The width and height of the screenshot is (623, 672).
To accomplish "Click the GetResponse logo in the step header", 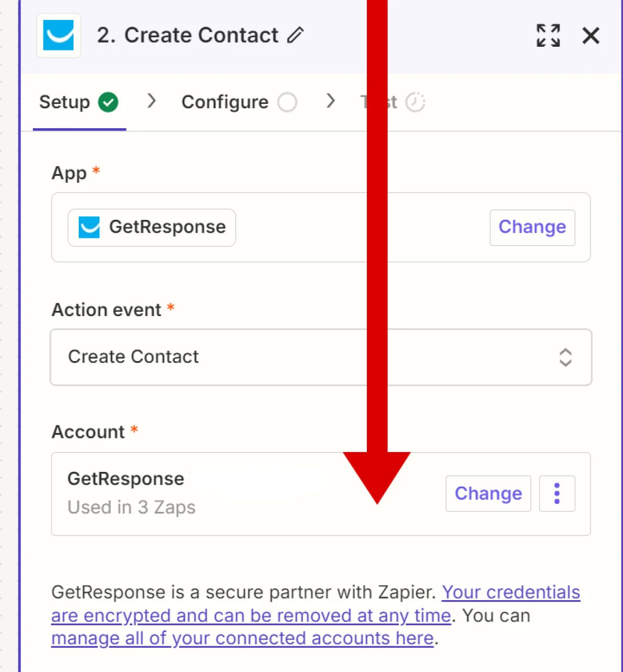I will tap(59, 36).
